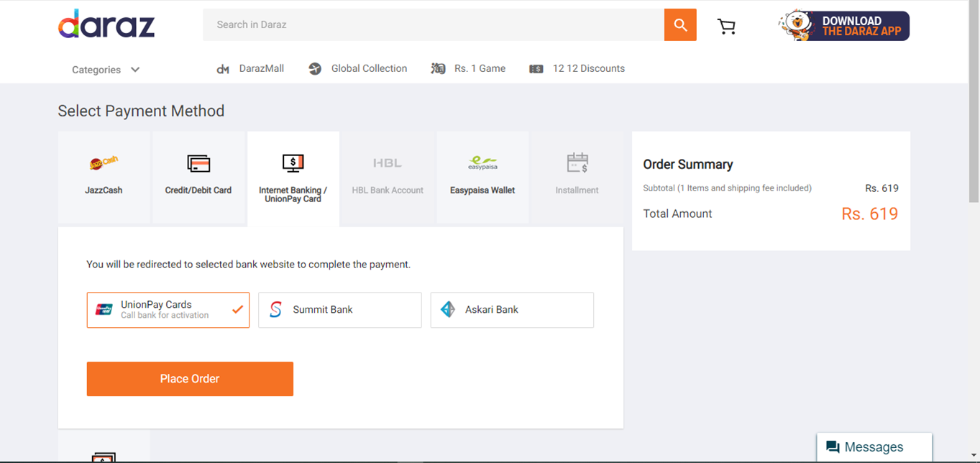Viewport: 980px width, 463px height.
Task: Click the Easypaisa logo icon
Action: [482, 163]
